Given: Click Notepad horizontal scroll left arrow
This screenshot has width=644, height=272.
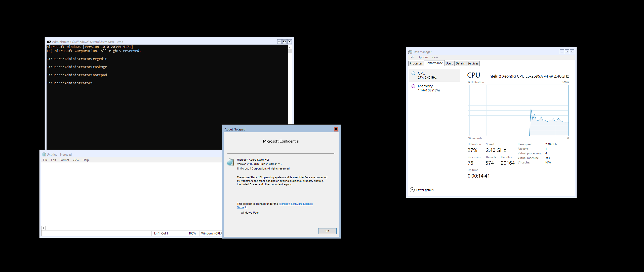Looking at the screenshot, I should click(44, 228).
